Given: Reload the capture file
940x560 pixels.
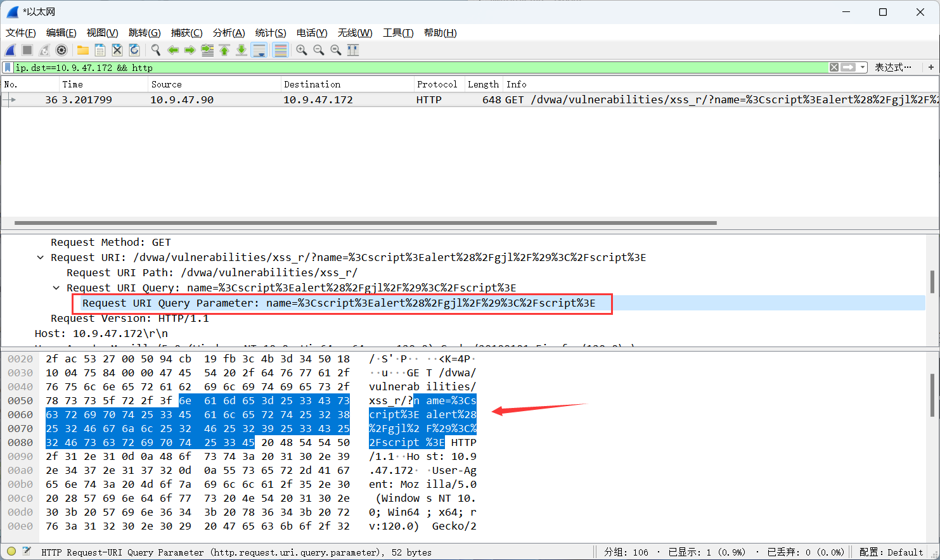Looking at the screenshot, I should click(134, 50).
